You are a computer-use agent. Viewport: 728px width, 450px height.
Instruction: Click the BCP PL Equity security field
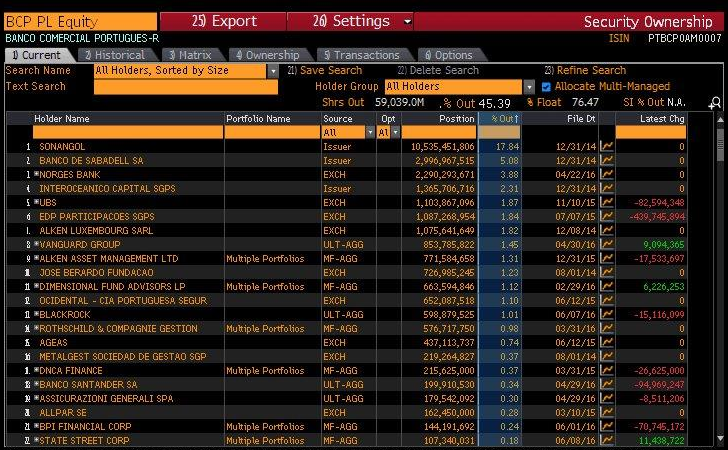80,22
